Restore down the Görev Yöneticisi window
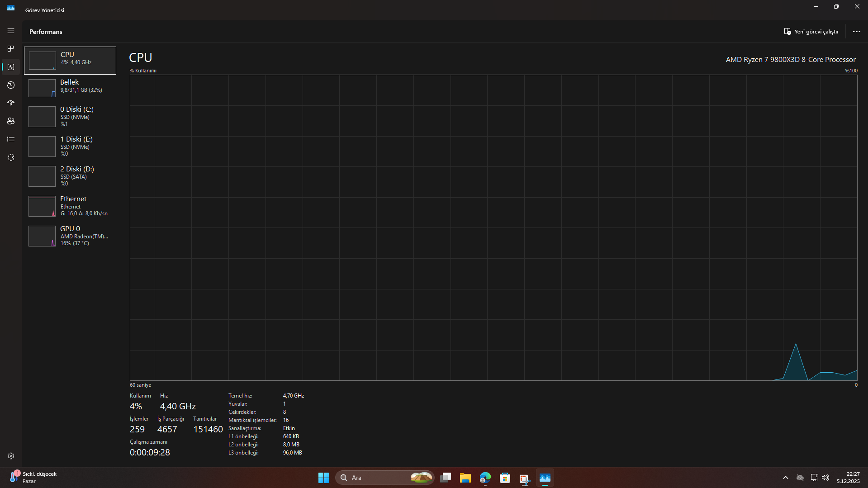 tap(836, 7)
